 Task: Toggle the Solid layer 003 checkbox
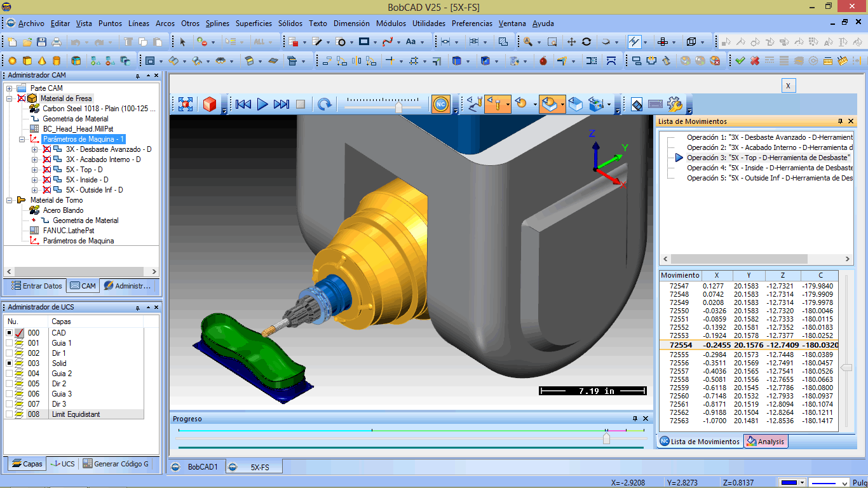coord(9,363)
